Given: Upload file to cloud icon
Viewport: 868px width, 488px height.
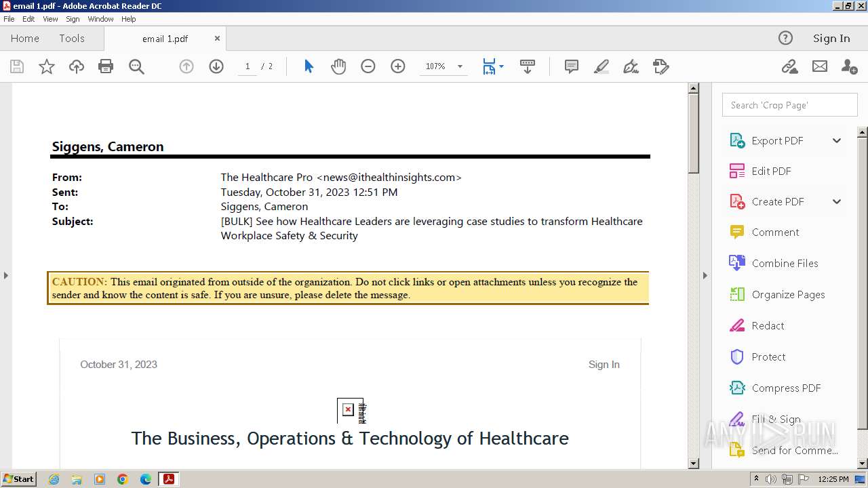Looking at the screenshot, I should tap(77, 66).
